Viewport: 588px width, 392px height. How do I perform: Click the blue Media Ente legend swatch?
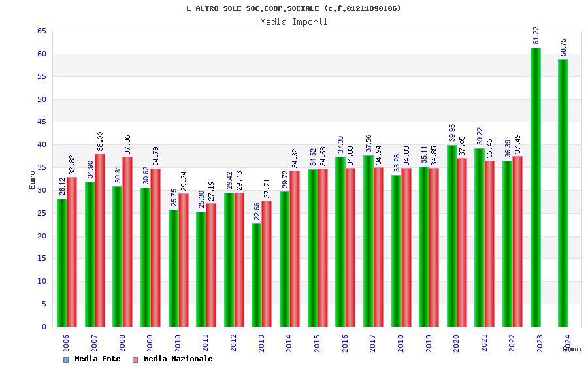(x=66, y=360)
